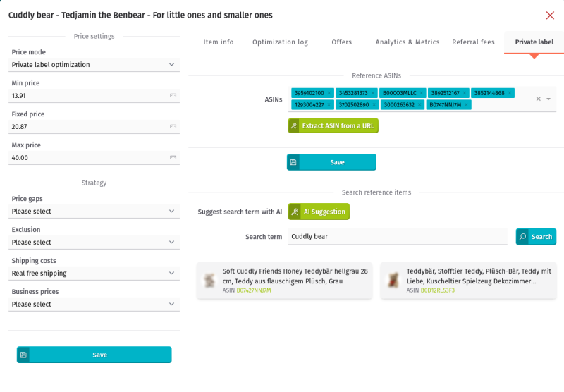Click the Max price field 40.00
The image size is (564, 392).
tap(94, 157)
